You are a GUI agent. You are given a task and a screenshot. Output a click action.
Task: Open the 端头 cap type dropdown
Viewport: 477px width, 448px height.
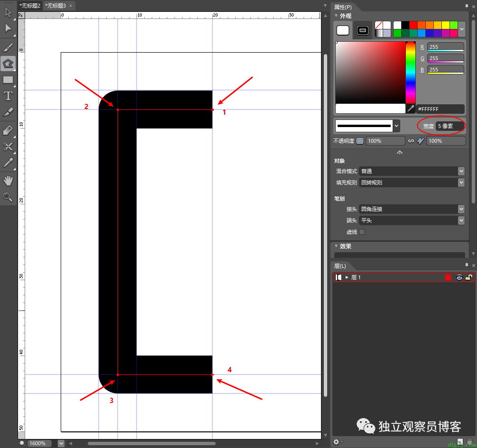click(x=461, y=220)
